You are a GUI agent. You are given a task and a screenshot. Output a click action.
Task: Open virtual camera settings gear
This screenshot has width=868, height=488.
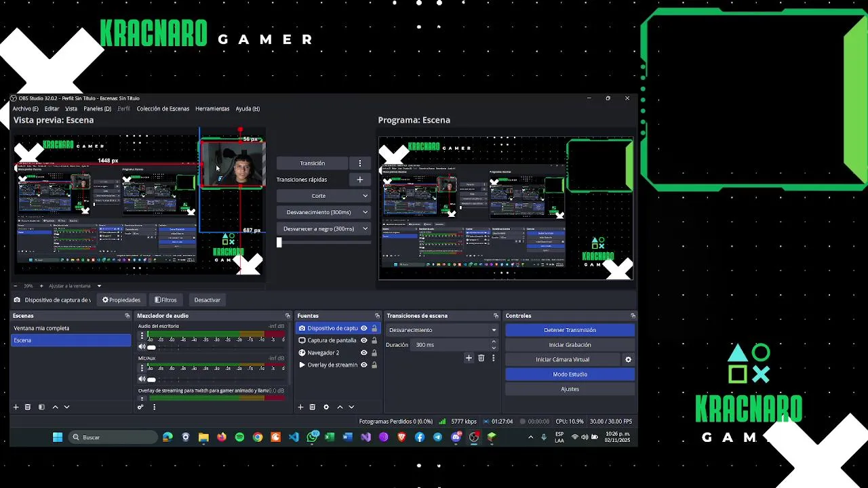628,359
